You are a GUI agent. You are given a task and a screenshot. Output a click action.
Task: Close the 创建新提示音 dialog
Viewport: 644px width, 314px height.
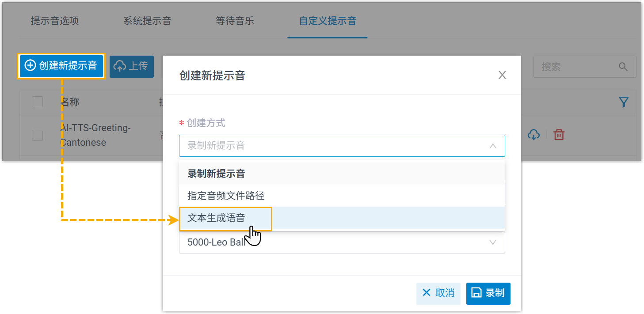pos(502,75)
